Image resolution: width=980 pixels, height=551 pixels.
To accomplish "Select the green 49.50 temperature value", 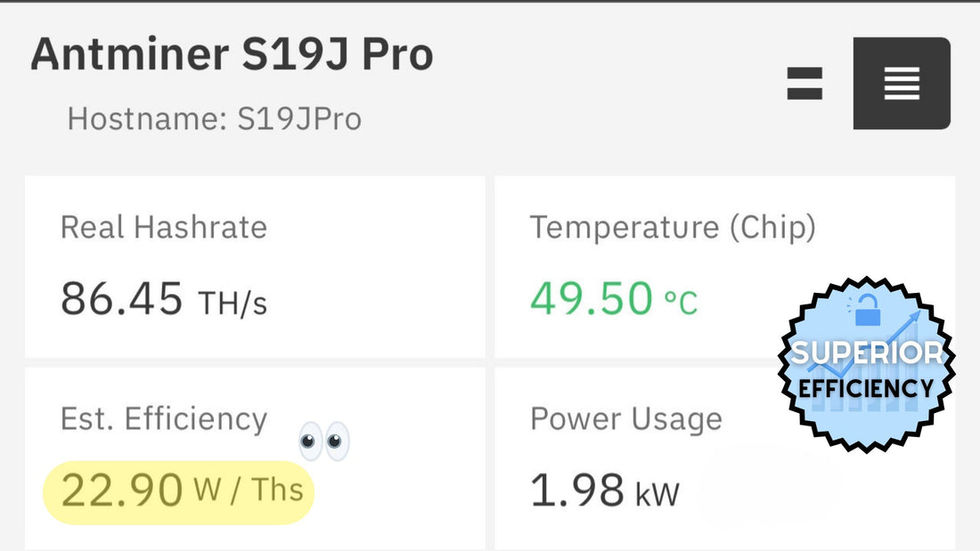I will pos(592,298).
